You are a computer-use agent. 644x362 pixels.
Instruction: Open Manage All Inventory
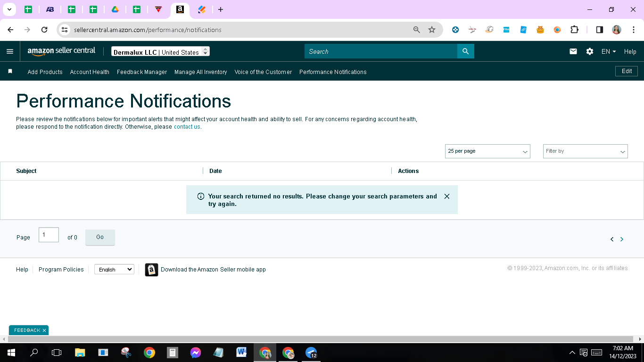coord(201,72)
